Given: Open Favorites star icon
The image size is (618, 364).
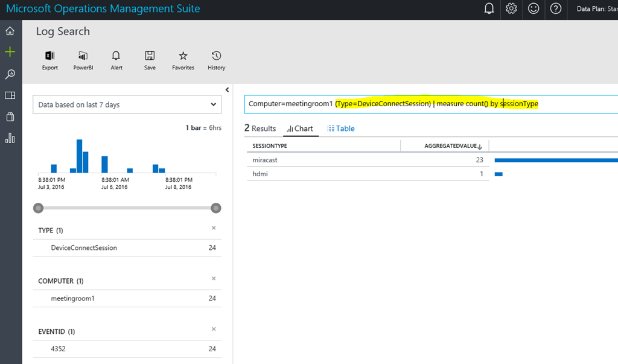Looking at the screenshot, I should pos(183,56).
